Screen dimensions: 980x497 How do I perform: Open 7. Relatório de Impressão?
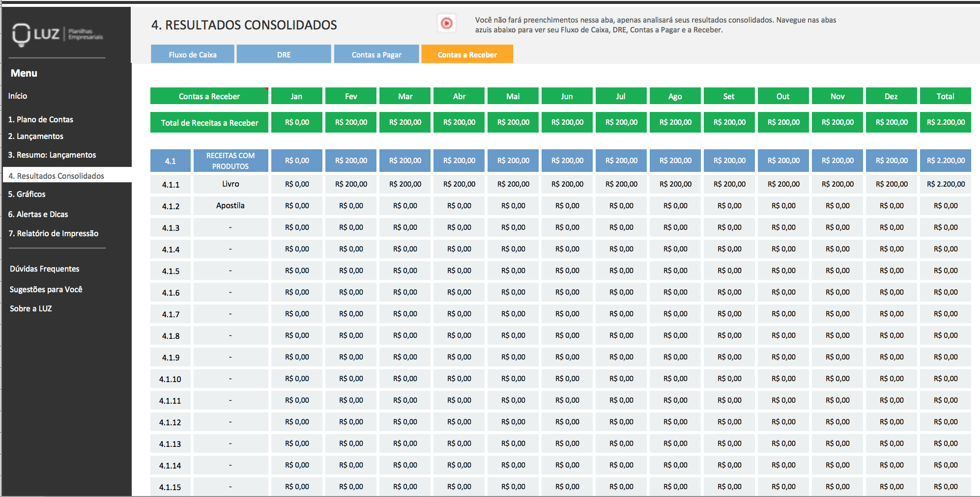pyautogui.click(x=54, y=233)
